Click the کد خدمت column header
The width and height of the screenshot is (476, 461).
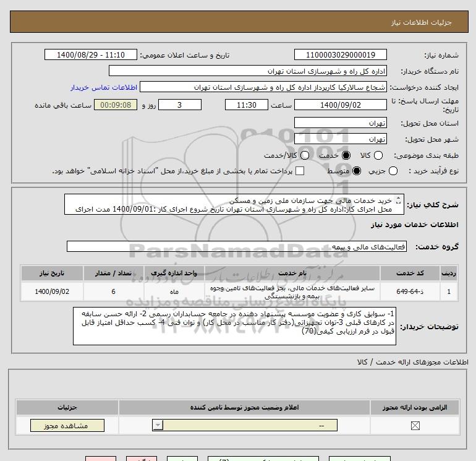pyautogui.click(x=409, y=273)
